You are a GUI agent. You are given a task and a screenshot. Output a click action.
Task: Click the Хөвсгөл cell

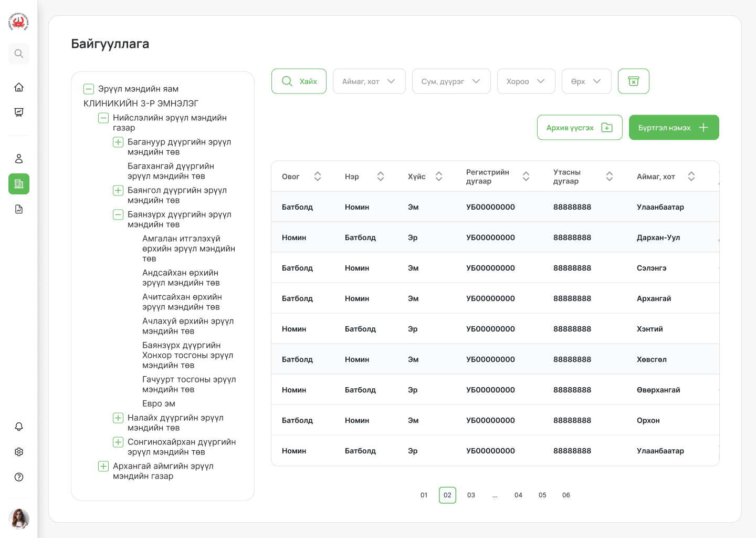pos(652,359)
